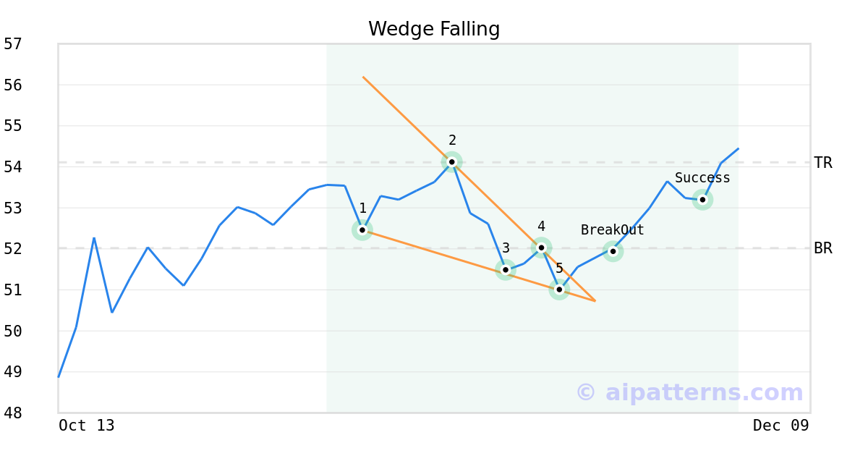The height and width of the screenshot is (456, 868).
Task: Click the Dec 09 end date label
Action: 780,426
